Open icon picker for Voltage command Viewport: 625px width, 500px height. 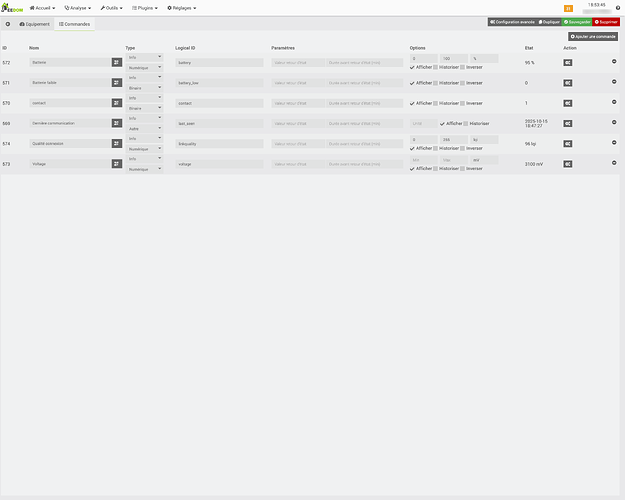coord(117,163)
